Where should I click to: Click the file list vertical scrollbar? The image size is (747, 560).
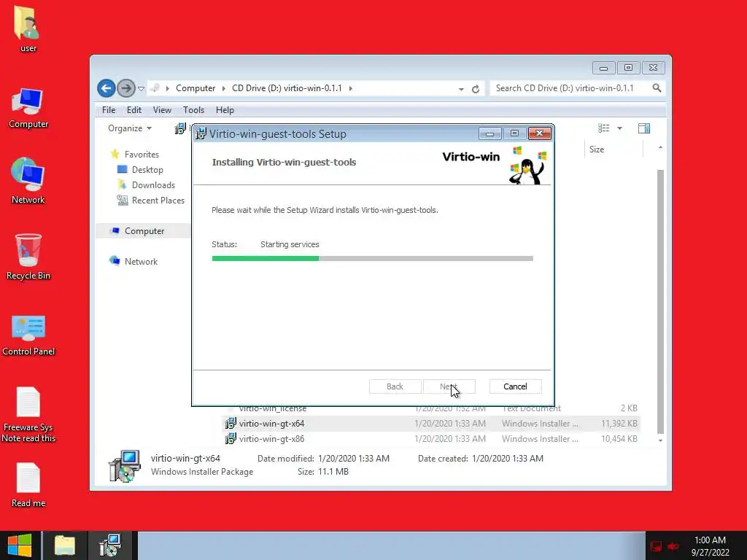pyautogui.click(x=660, y=301)
